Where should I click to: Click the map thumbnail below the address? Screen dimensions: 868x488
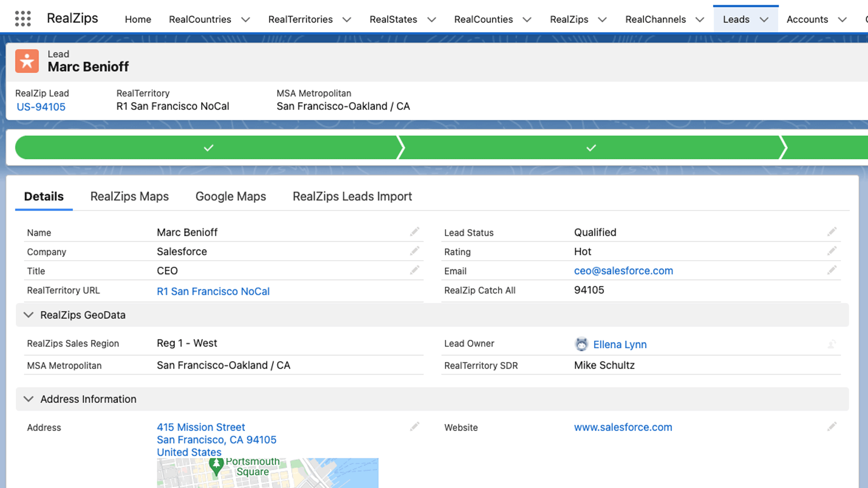click(x=268, y=473)
